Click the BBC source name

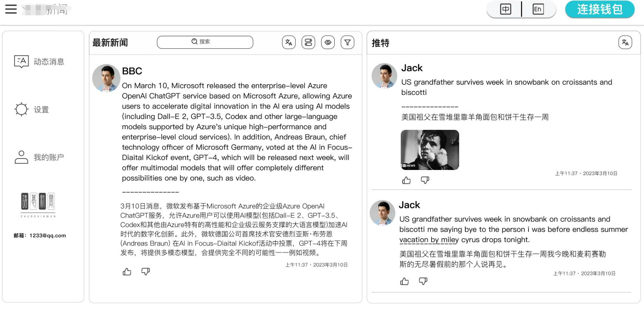(x=132, y=71)
